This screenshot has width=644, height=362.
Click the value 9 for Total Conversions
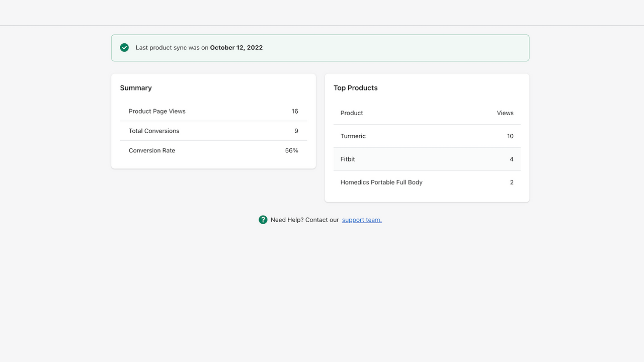tap(296, 131)
